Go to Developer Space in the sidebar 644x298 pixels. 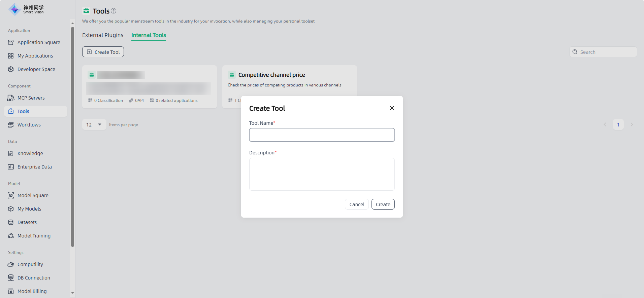point(36,69)
